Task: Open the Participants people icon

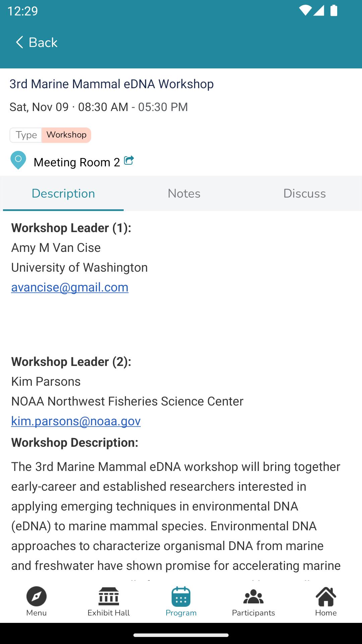Action: point(253,597)
